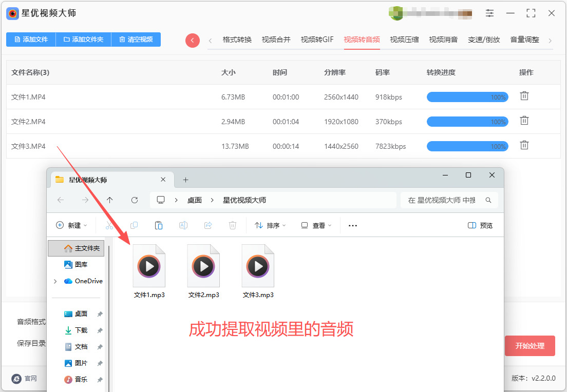Expand breadcrumb chevron before 桌面

(176, 200)
